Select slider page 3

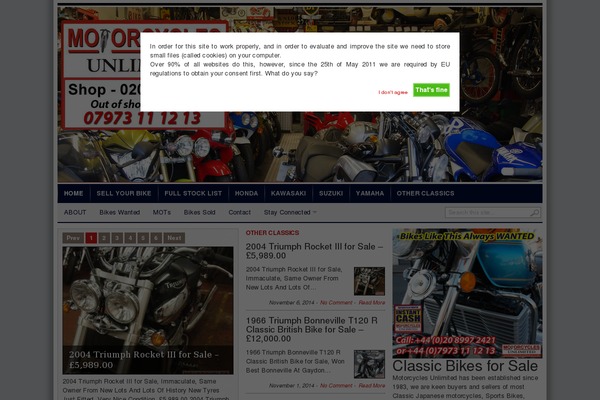[117, 238]
